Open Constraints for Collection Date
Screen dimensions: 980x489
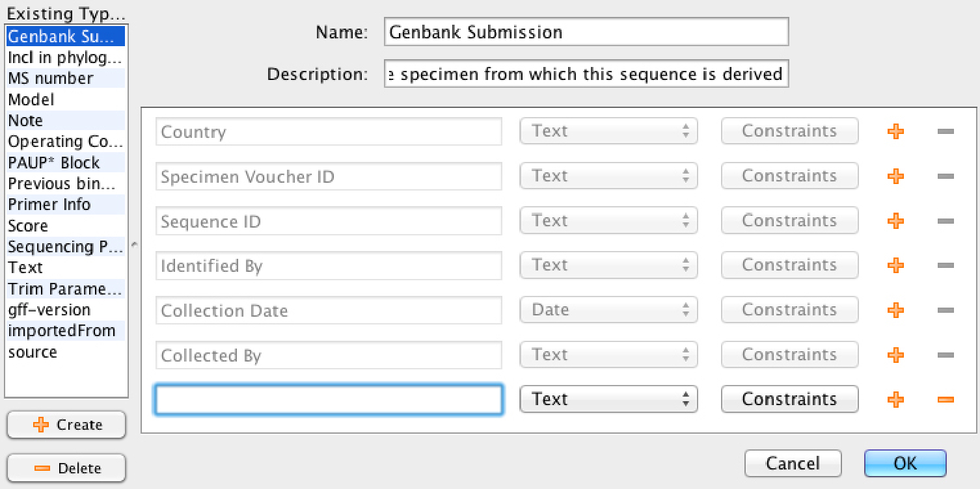[x=789, y=310]
